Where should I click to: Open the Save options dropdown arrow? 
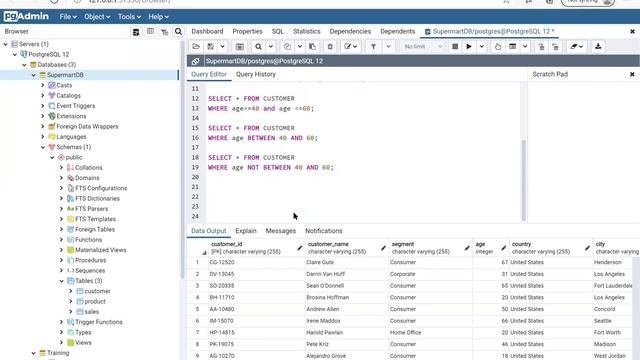click(x=222, y=47)
